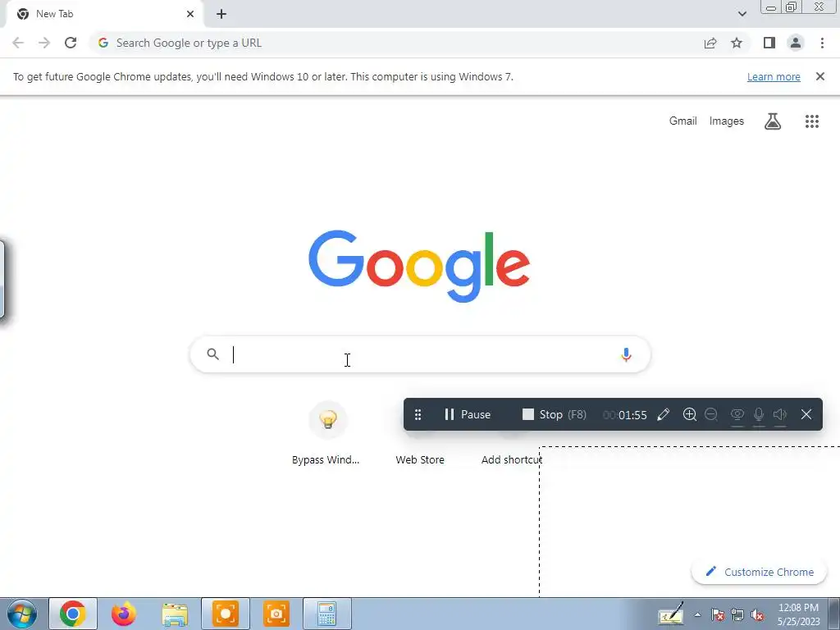This screenshot has width=840, height=630.
Task: Open the tab search dropdown arrow
Action: [x=742, y=14]
